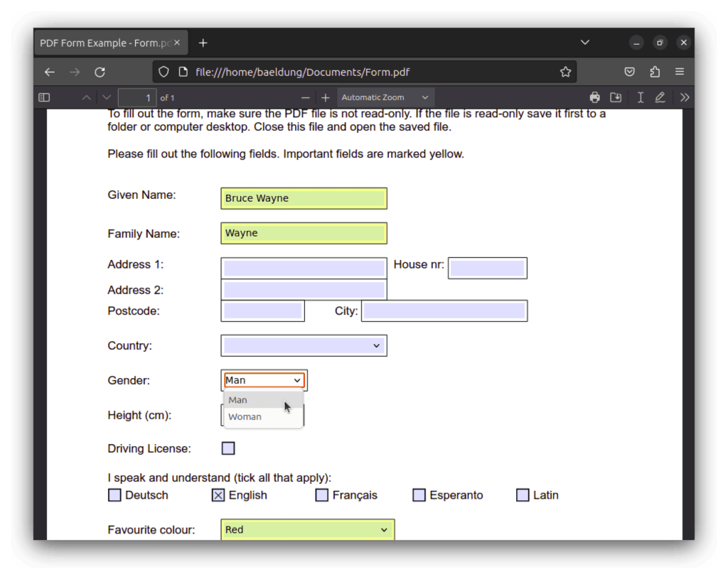Open the Country dropdown
This screenshot has height=579, width=728.
pos(304,346)
